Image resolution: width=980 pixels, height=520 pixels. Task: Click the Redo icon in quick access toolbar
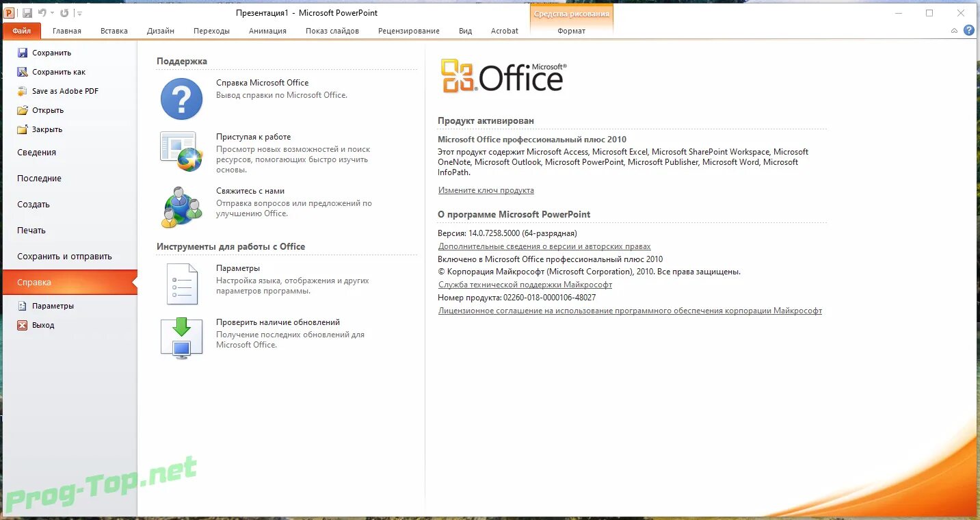tap(64, 13)
